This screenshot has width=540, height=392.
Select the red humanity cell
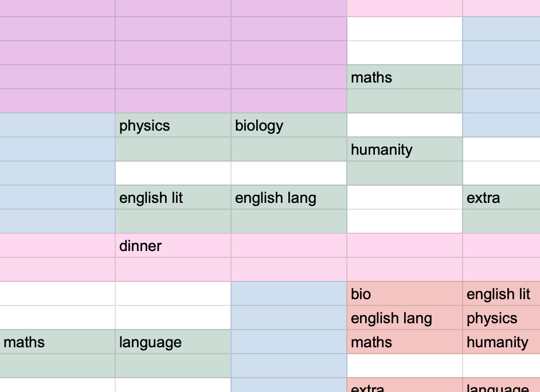[x=500, y=342]
